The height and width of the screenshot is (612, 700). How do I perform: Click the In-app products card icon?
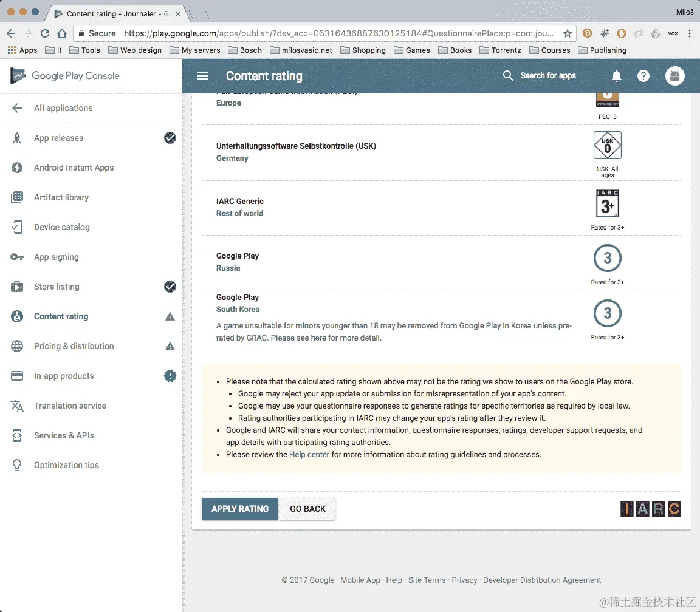point(17,376)
